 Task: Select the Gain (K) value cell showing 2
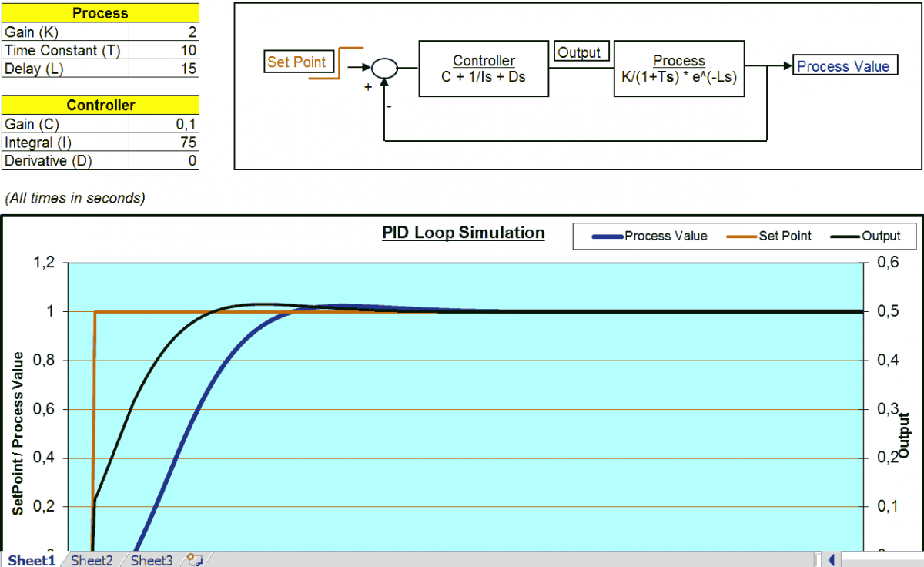point(163,32)
